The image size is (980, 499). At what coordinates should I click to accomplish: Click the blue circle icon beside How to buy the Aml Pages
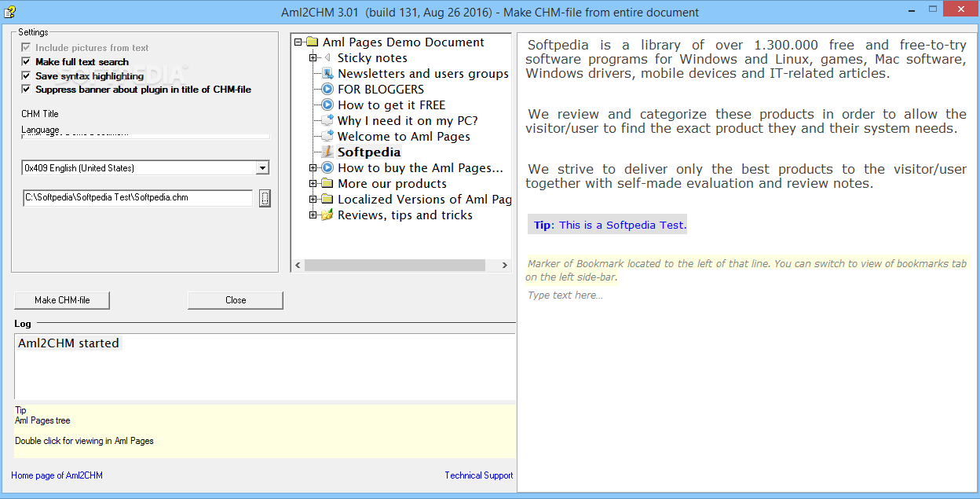327,168
